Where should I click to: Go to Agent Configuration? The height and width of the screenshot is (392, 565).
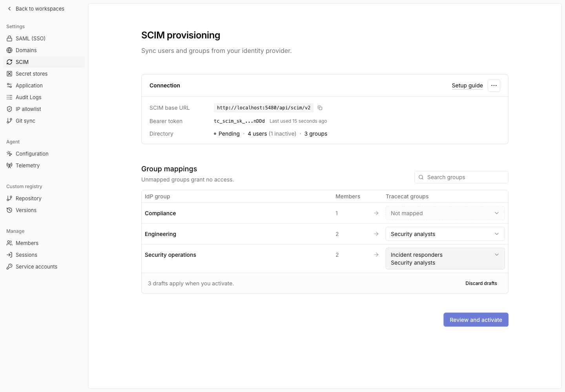tap(44, 154)
